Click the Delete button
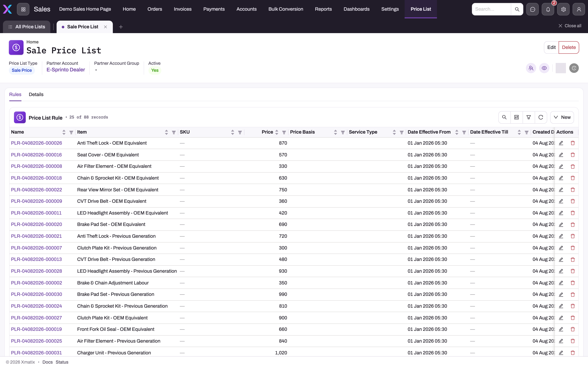The image size is (588, 368). pyautogui.click(x=569, y=47)
